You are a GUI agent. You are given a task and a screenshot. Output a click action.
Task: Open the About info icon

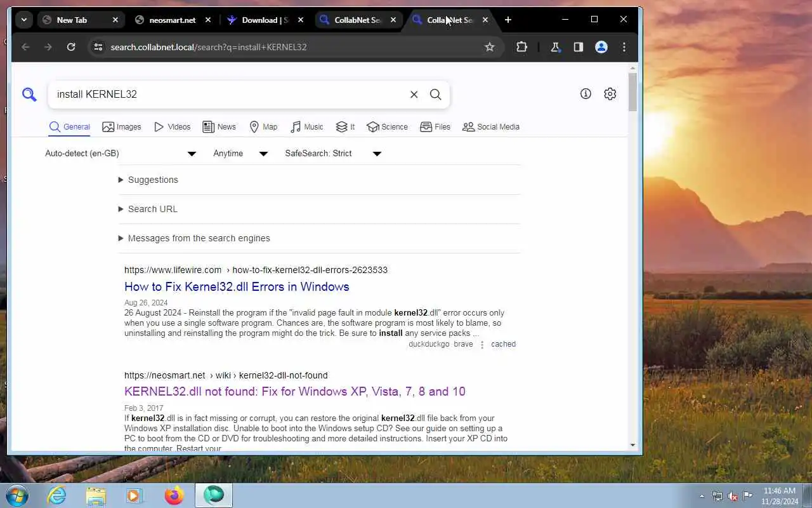(586, 93)
